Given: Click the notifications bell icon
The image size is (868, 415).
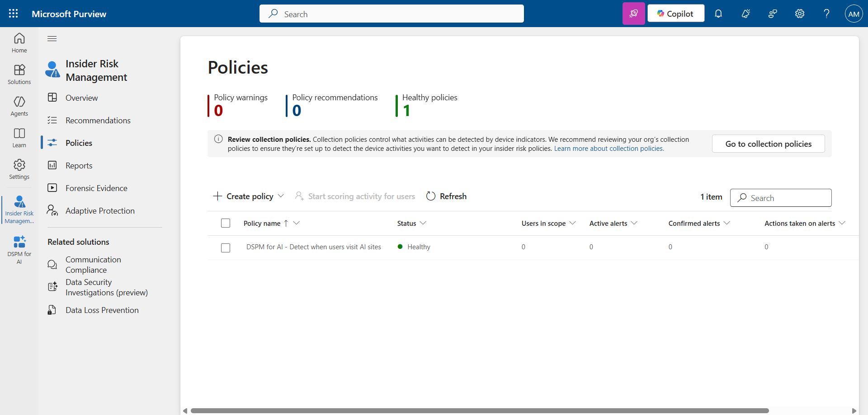Looking at the screenshot, I should [x=718, y=14].
